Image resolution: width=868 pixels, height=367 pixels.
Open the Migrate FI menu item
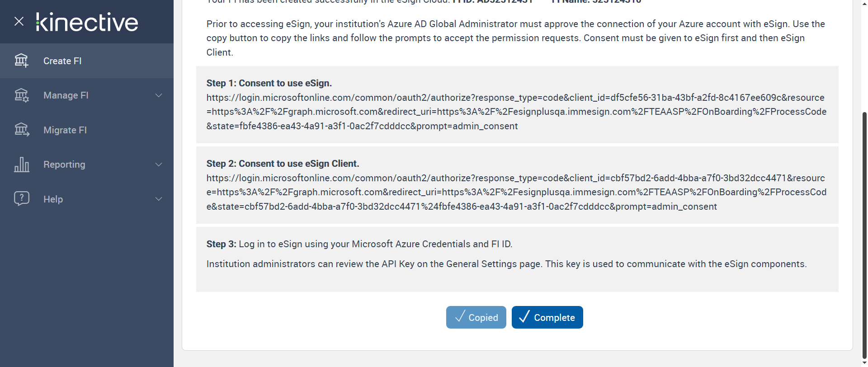65,130
